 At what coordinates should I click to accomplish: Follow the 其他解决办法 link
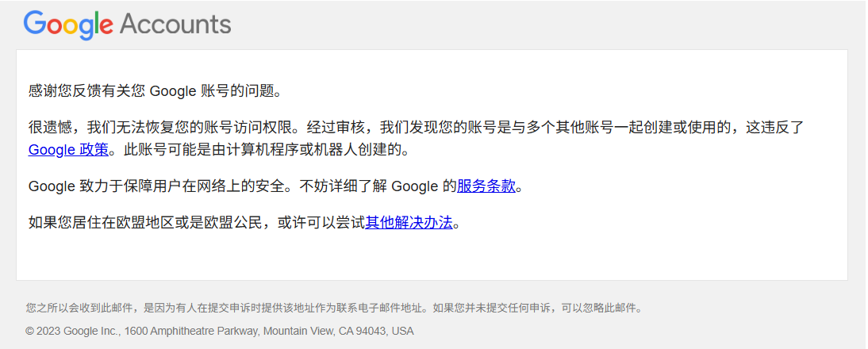pyautogui.click(x=409, y=223)
